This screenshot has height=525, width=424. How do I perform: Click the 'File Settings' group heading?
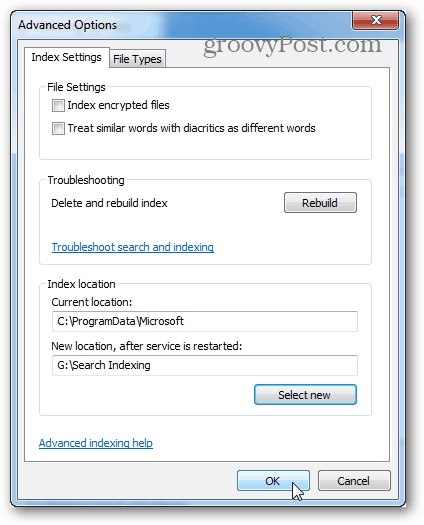(76, 87)
